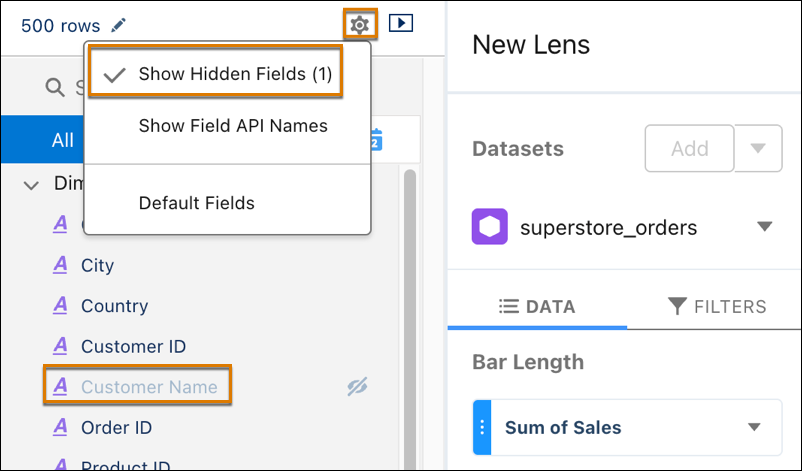Image resolution: width=802 pixels, height=471 pixels.
Task: Open the superstore_orders dataset dropdown arrow
Action: point(764,227)
